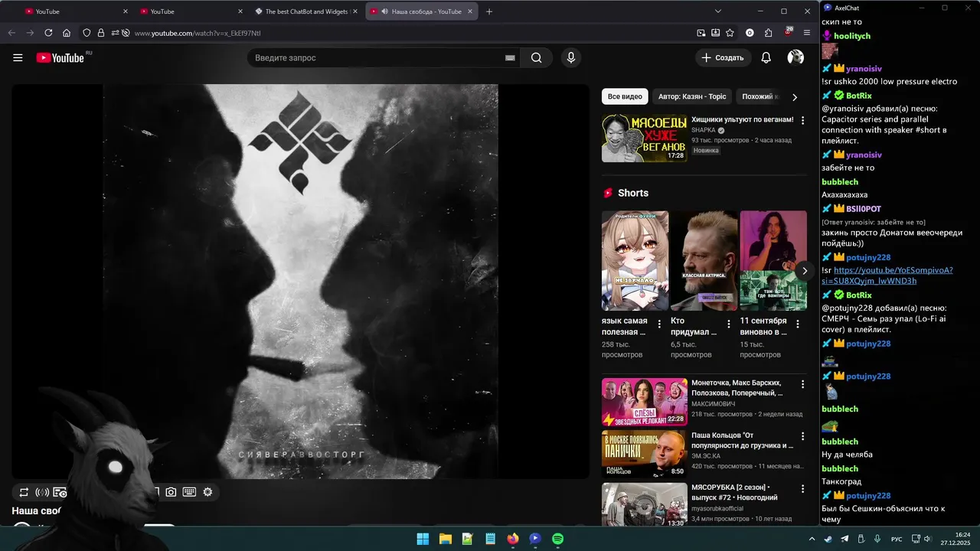Open options menu for Паша Кольцов video
The image size is (980, 551).
(802, 436)
